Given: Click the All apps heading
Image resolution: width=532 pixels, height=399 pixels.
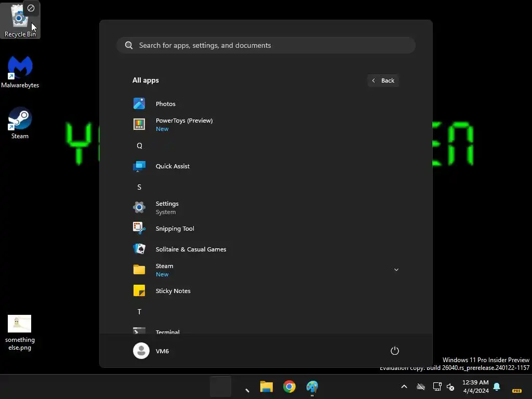Looking at the screenshot, I should (x=145, y=81).
